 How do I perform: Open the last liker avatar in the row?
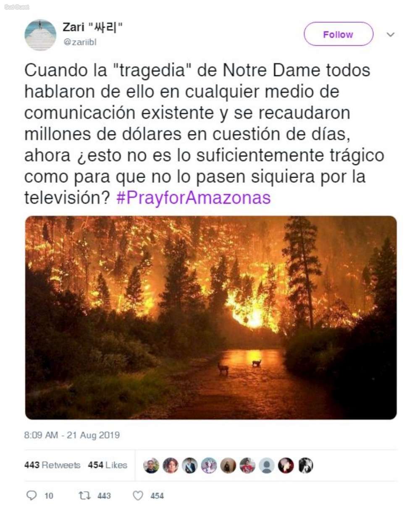point(305,465)
